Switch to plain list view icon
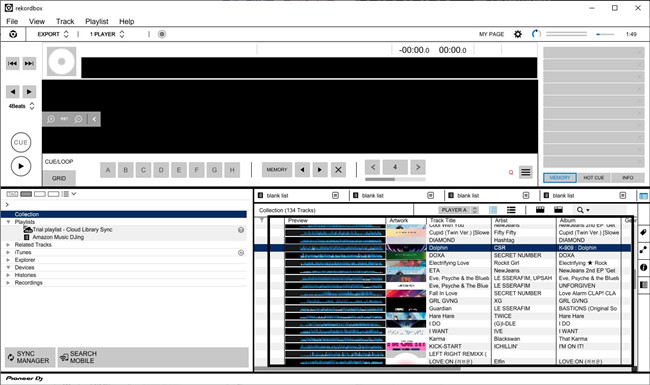This screenshot has height=385, width=650. click(511, 210)
